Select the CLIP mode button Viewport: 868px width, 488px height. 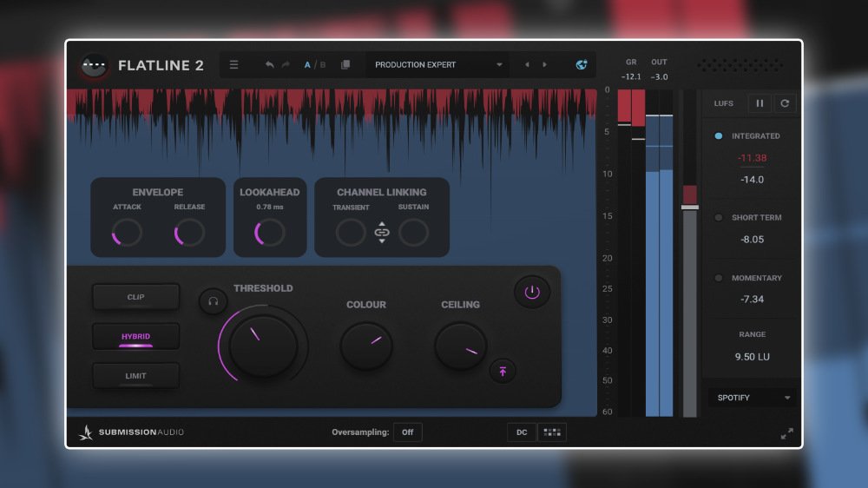point(135,297)
